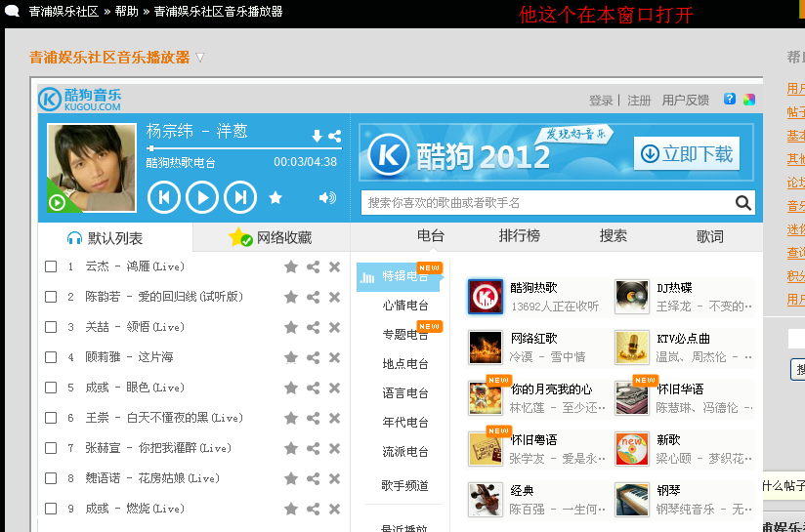Open the 歌手频道 category
This screenshot has height=532, width=805.
tap(405, 486)
